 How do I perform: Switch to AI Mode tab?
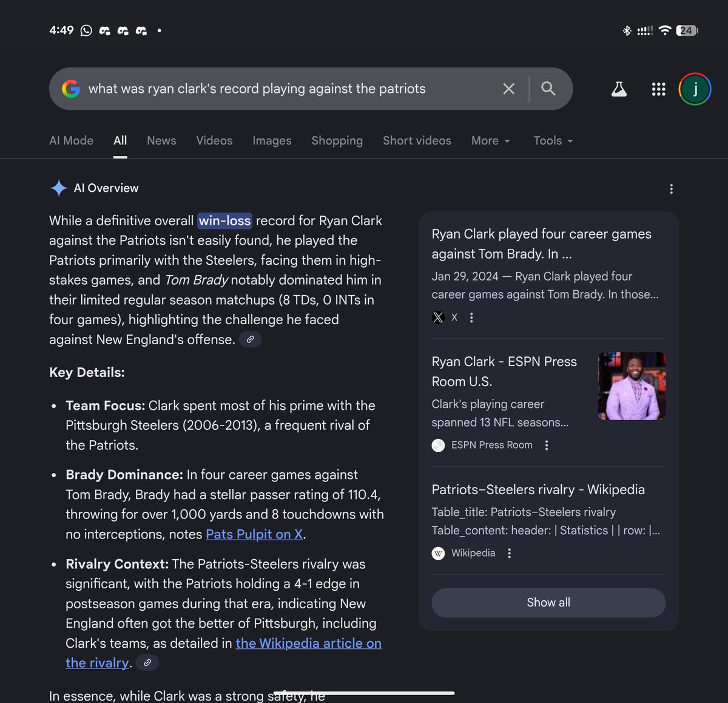click(71, 140)
